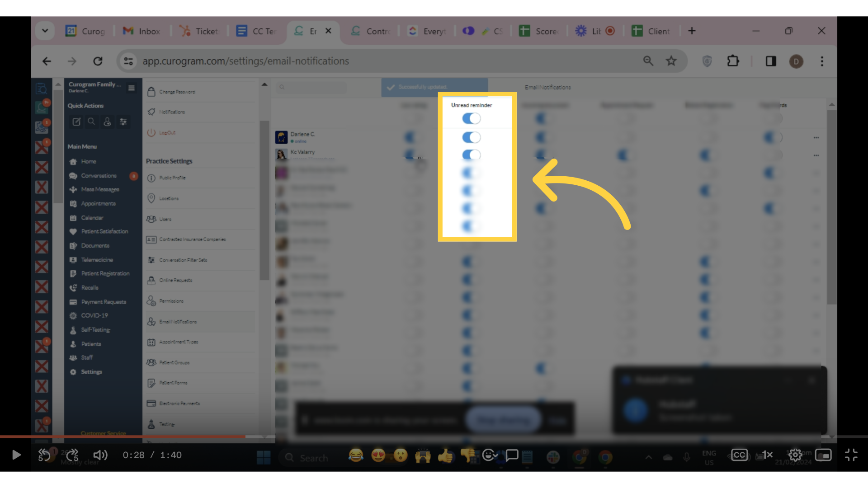Expand the Practice Settings section
The width and height of the screenshot is (868, 488).
click(x=169, y=161)
